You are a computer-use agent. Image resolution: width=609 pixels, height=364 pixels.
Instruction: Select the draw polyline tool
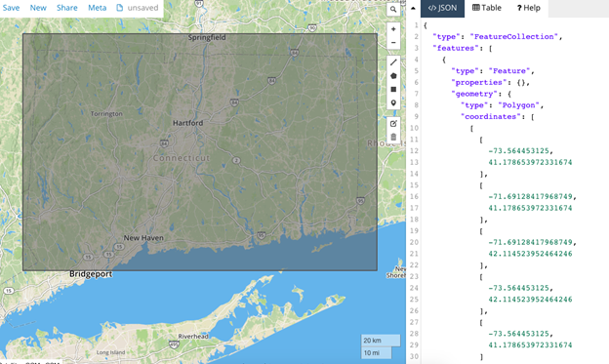tap(393, 62)
